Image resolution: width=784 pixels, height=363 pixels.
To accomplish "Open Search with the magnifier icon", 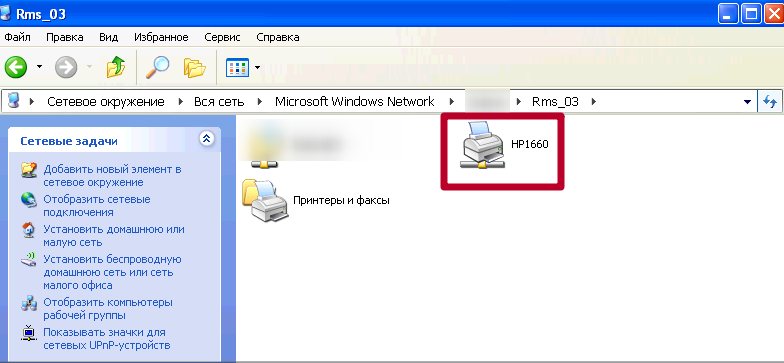I will (157, 66).
